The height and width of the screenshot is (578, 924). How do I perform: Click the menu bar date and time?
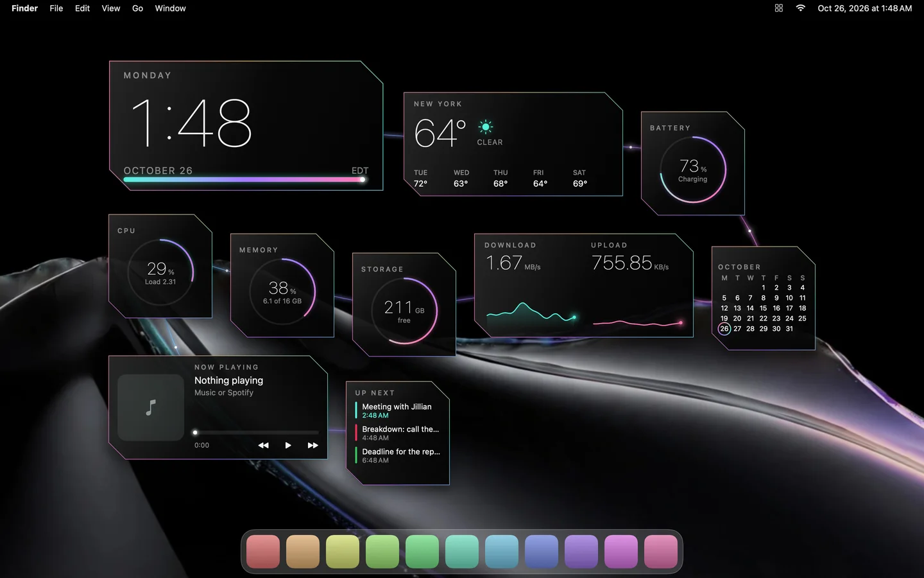coord(864,8)
